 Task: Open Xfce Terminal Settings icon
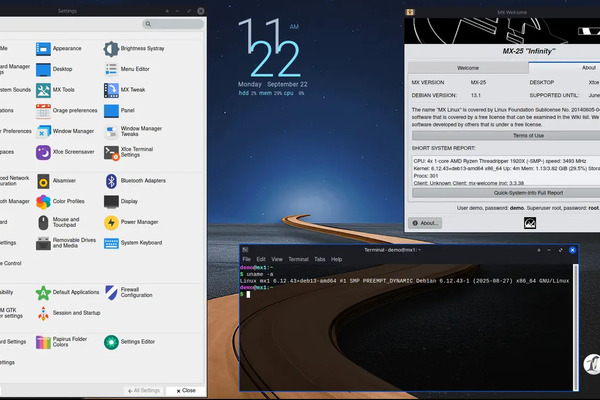tap(111, 152)
